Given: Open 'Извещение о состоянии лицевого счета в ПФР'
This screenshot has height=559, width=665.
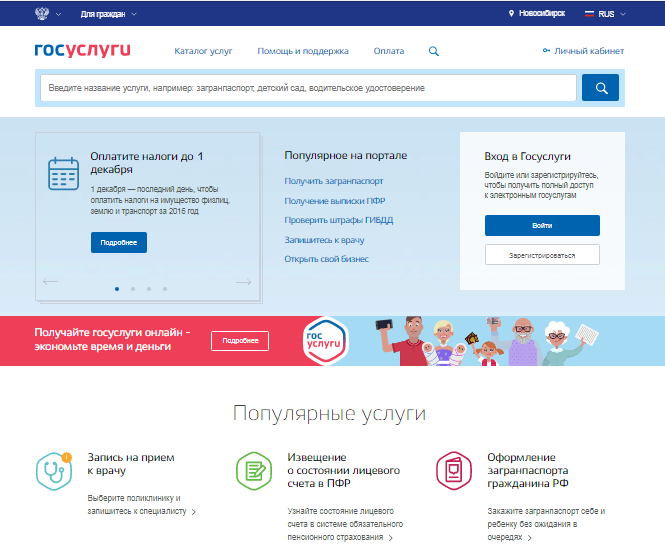Looking at the screenshot, I should (x=344, y=470).
